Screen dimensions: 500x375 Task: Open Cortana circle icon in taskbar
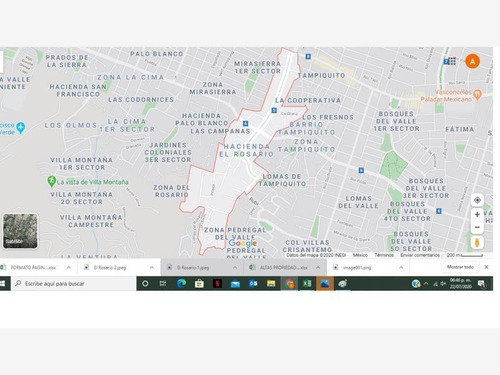click(145, 284)
